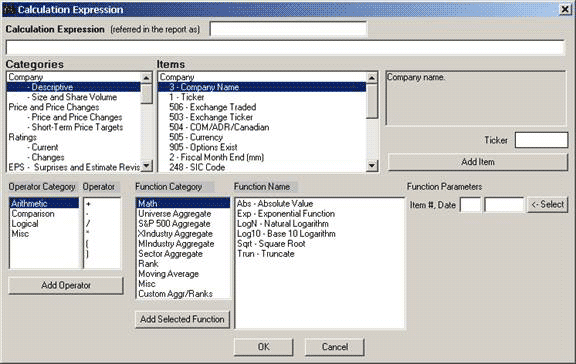Select MIndustry Aggregate function category
Screen dimensions: 576x364
click(x=183, y=244)
